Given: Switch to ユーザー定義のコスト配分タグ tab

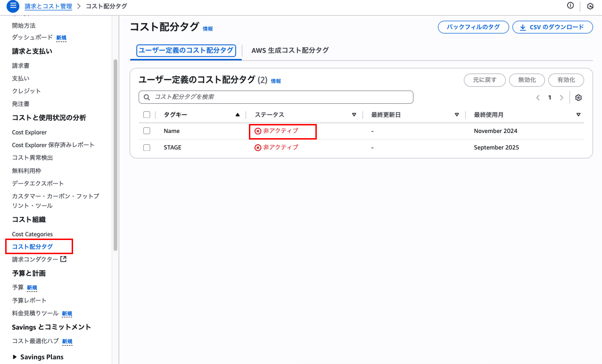Looking at the screenshot, I should coord(186,50).
